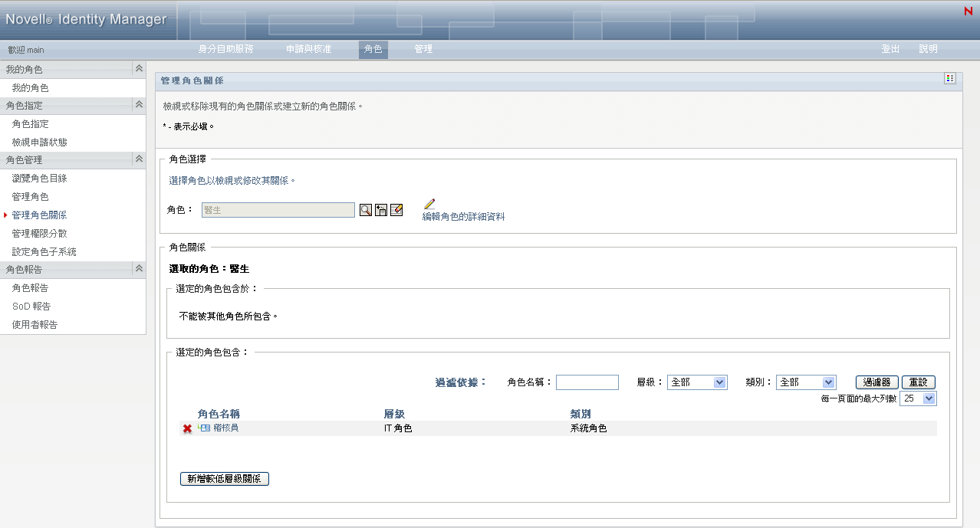This screenshot has width=980, height=528.
Task: Click the IT 角色 cell in table
Action: 398,428
